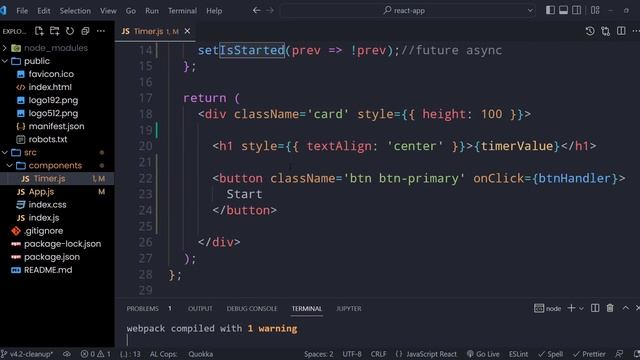Toggle the secondary side bar layout icon

pyautogui.click(x=576, y=11)
